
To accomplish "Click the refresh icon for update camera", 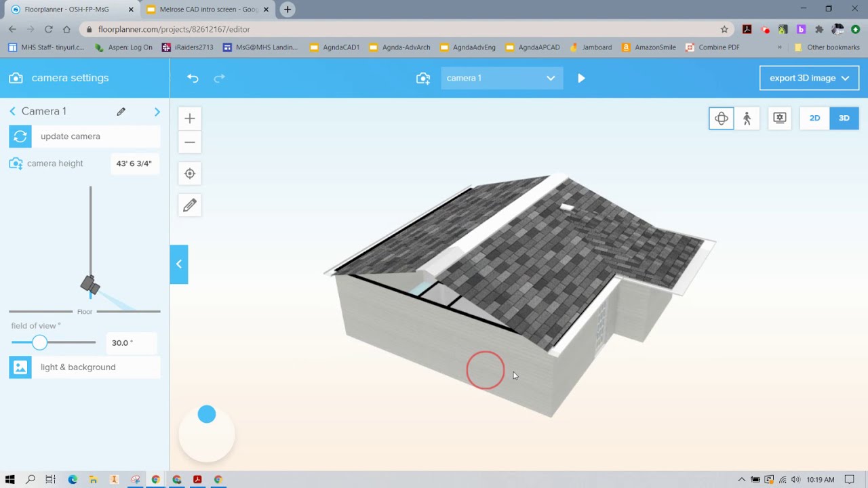I will 20,136.
